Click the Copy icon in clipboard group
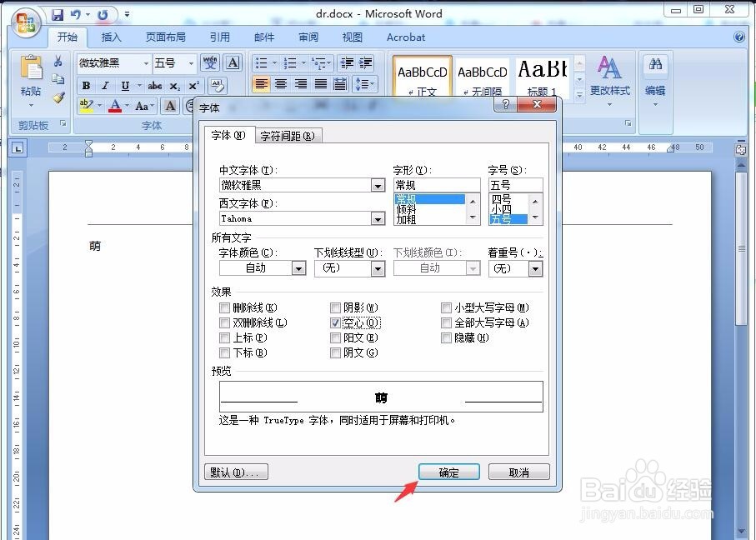 coord(58,79)
